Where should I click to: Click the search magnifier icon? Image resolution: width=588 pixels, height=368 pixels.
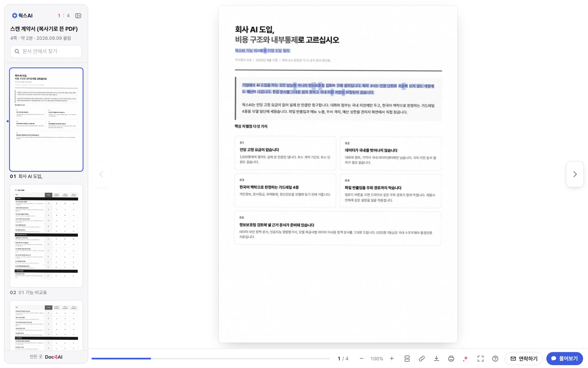point(17,51)
